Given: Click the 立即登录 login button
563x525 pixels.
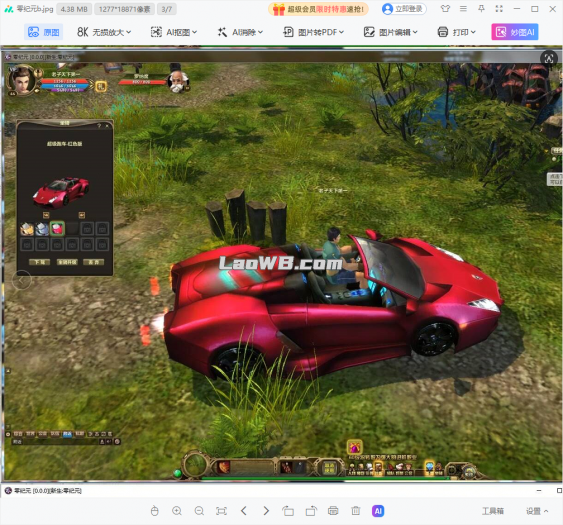Looking at the screenshot, I should tap(404, 9).
